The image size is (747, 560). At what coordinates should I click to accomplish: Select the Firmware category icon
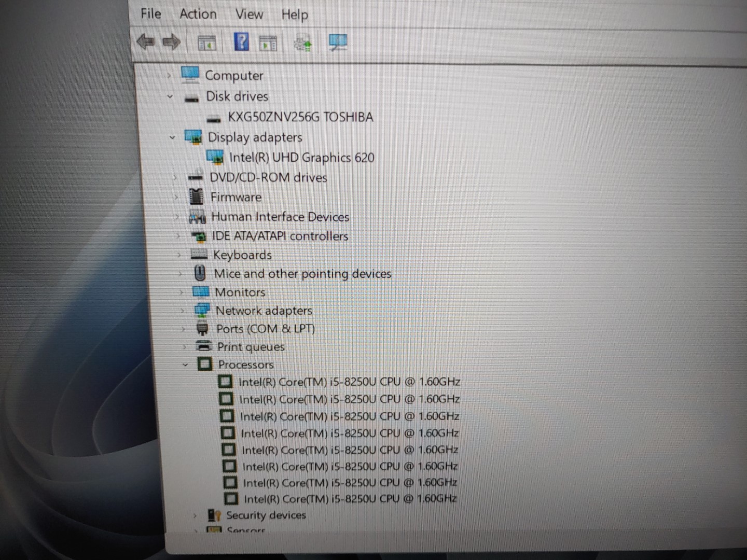(x=196, y=197)
